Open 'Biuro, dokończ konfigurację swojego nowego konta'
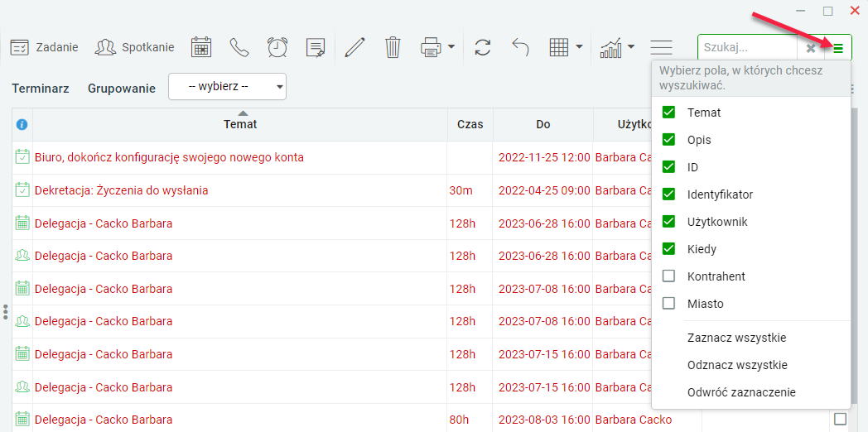Screen dimensions: 868x432 click(x=170, y=157)
